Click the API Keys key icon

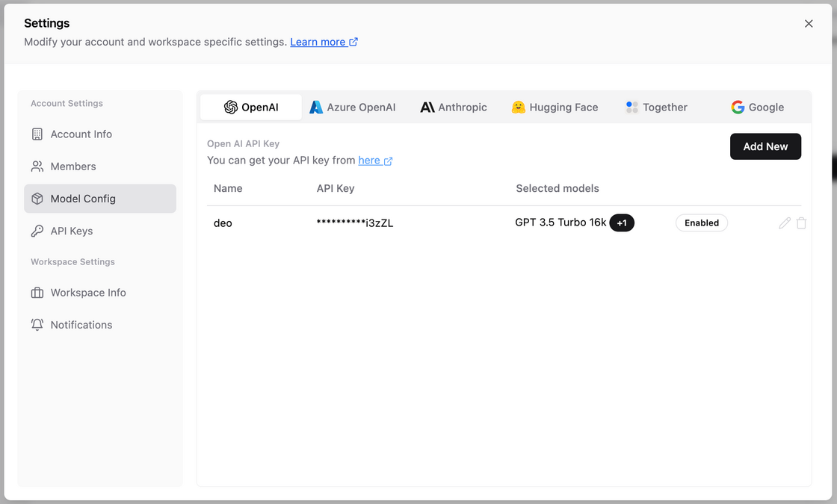pos(37,231)
